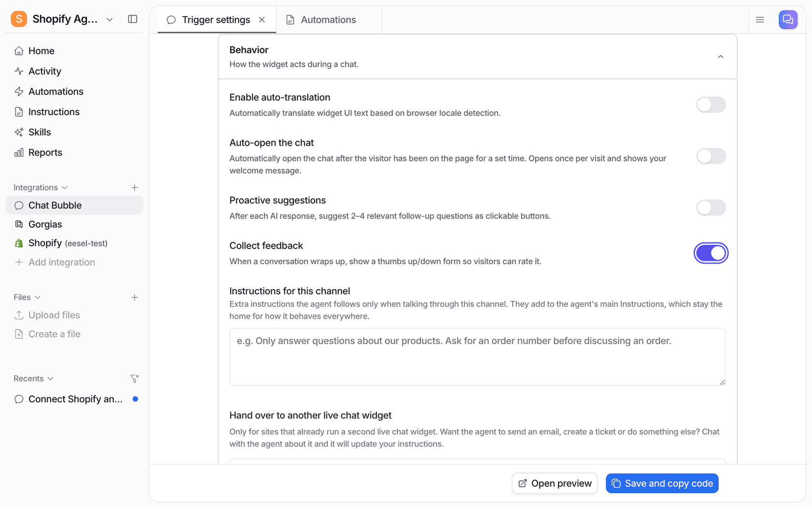Open the hamburger menu icon at top right
The height and width of the screenshot is (508, 812).
(760, 19)
